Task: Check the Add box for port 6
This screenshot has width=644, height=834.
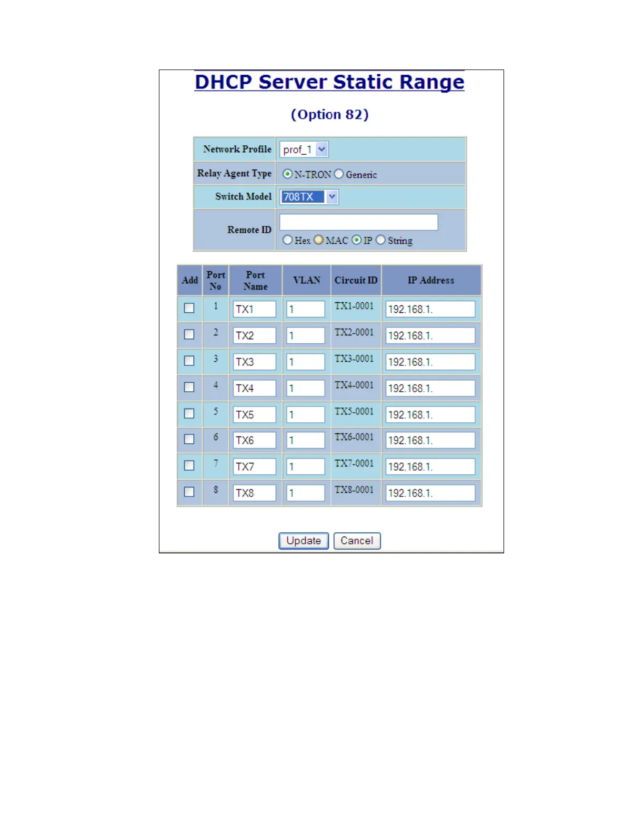Action: click(189, 439)
